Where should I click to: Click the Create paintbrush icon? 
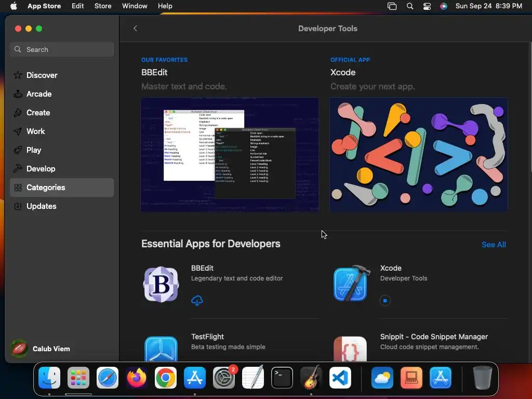click(18, 113)
